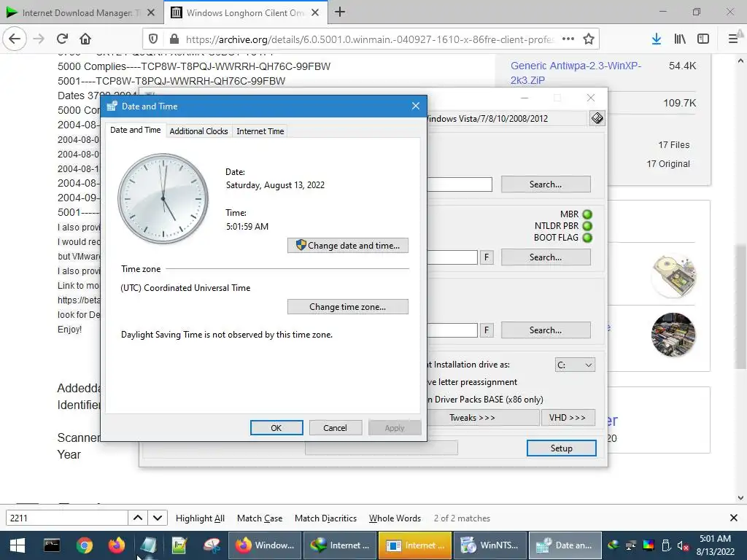Open Firefox hamburger menu
The width and height of the screenshot is (747, 560).
[733, 39]
